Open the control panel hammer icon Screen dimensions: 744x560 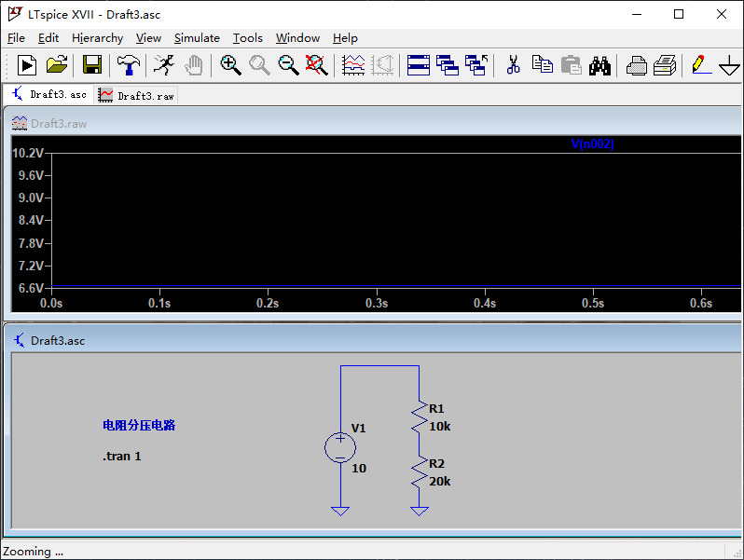tap(127, 64)
